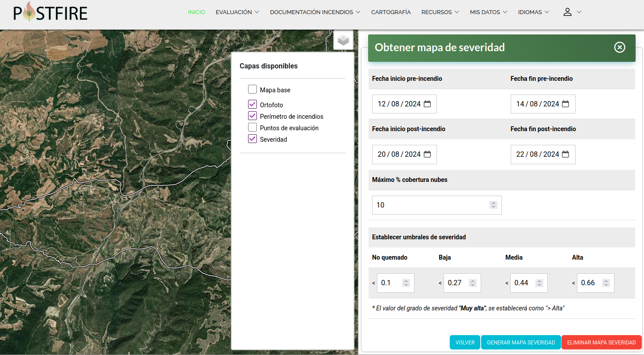The height and width of the screenshot is (355, 644).
Task: Disable the Severidad layer checkbox
Action: point(252,139)
